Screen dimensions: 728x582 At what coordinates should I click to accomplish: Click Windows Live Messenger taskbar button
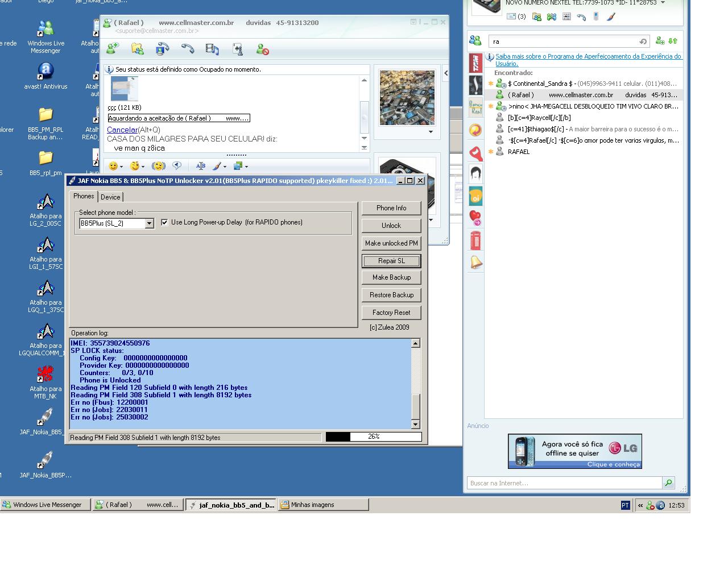(x=45, y=505)
